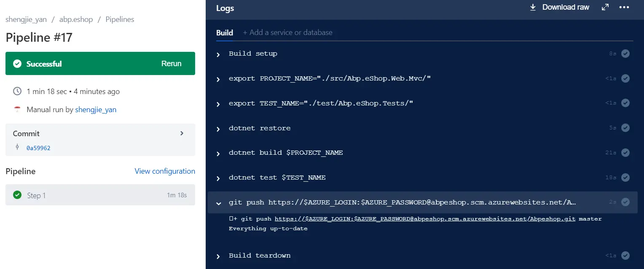644x269 pixels.
Task: Open the Commit details chevron
Action: point(182,133)
